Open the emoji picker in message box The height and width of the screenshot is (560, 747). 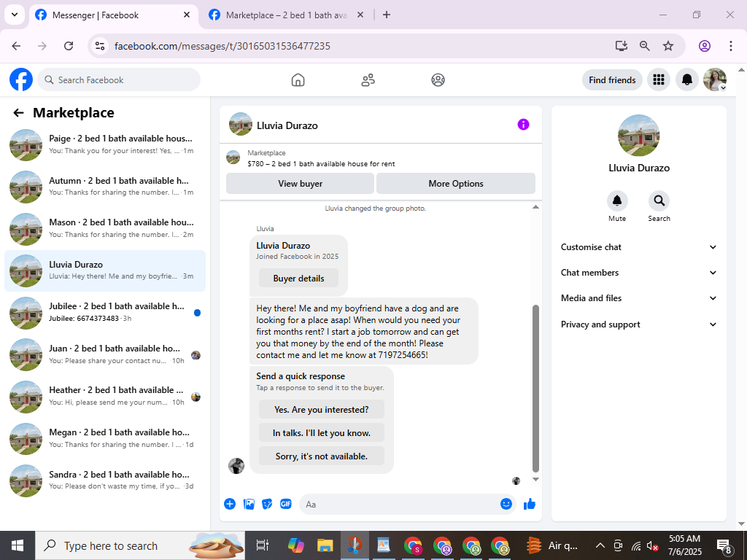(x=506, y=504)
